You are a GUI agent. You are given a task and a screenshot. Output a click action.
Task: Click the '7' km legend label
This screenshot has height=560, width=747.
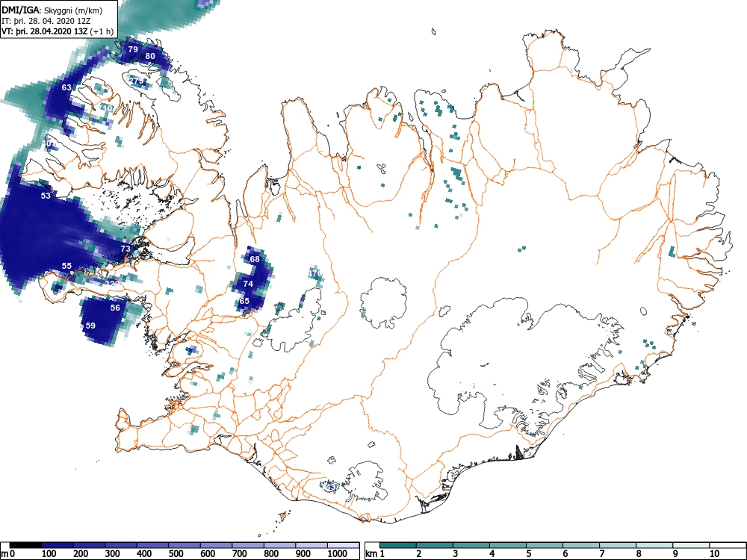(x=602, y=554)
